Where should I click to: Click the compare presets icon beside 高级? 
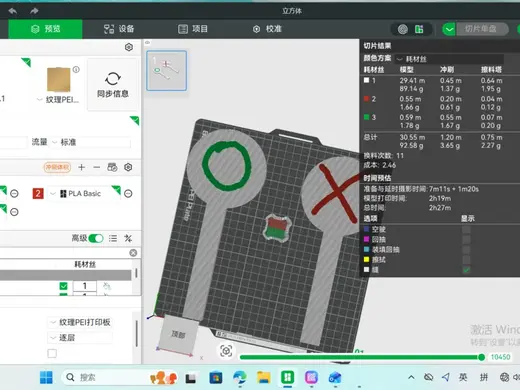pyautogui.click(x=128, y=238)
